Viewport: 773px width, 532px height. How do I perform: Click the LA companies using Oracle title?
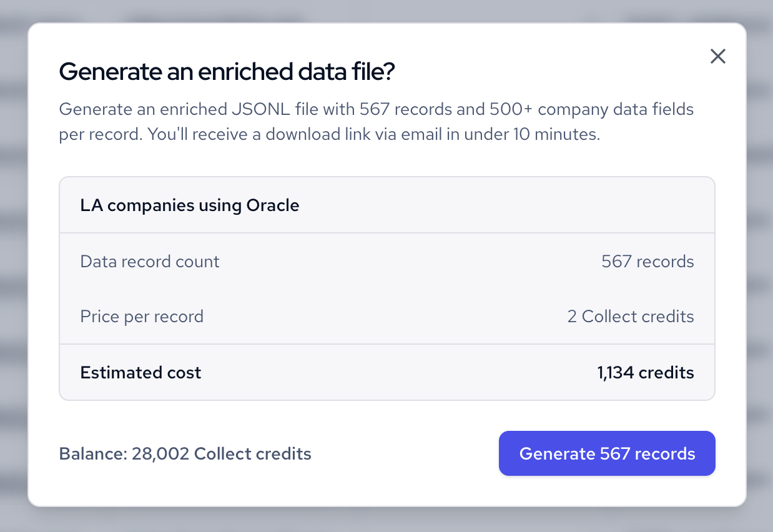(190, 205)
